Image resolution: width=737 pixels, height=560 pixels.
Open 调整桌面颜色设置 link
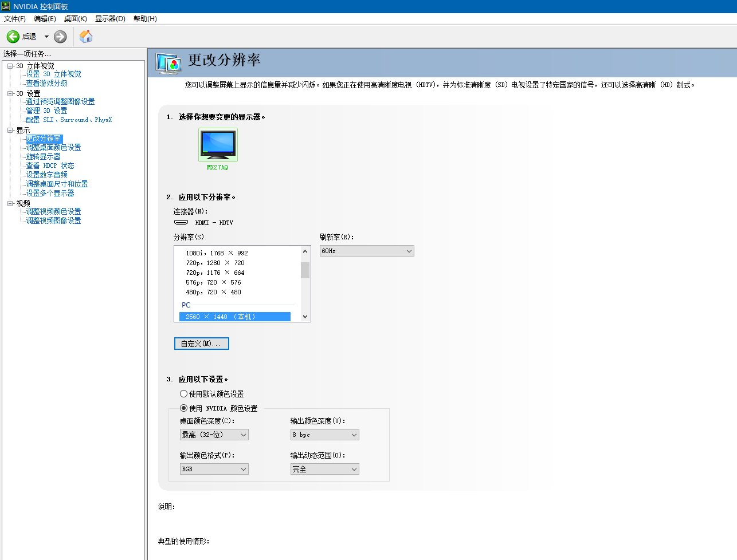click(x=53, y=148)
